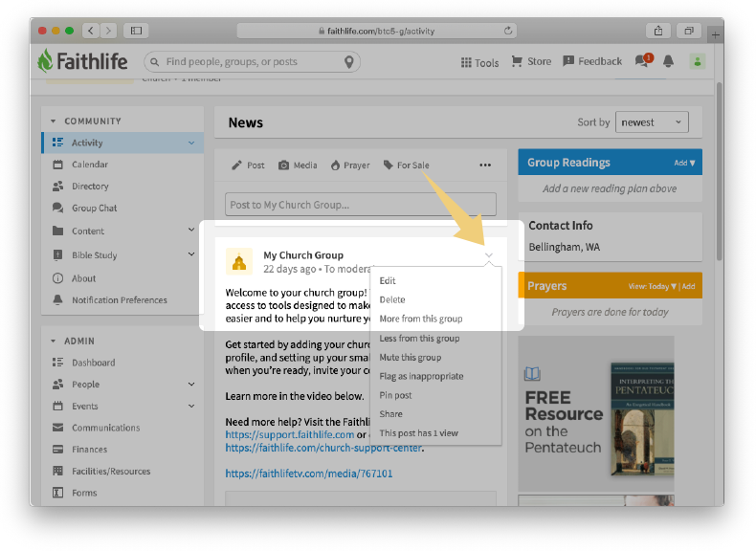Click the faithlife.com address bar

point(376,31)
